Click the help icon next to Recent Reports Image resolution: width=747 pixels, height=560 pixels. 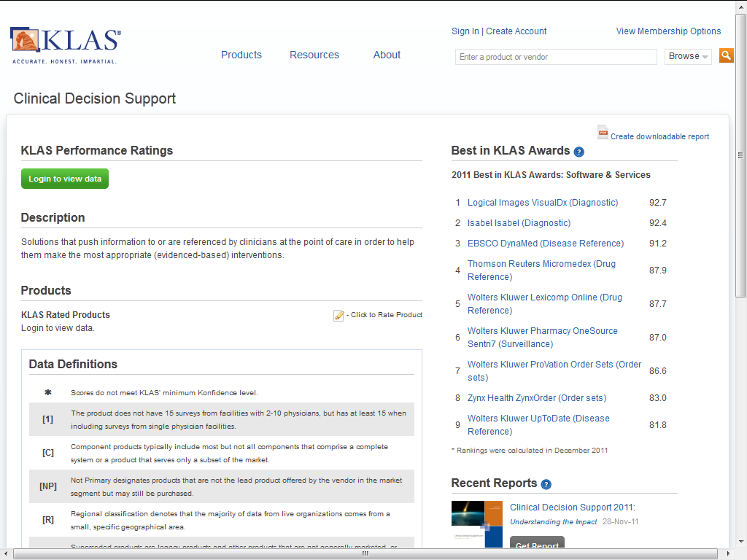coord(546,484)
